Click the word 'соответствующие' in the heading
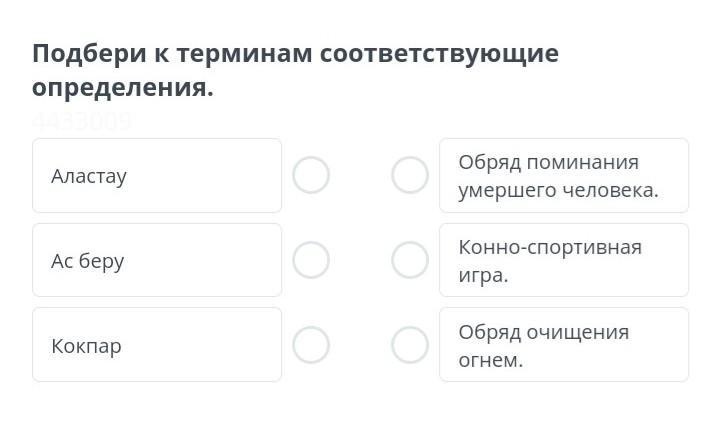This screenshot has width=702, height=437. click(439, 54)
